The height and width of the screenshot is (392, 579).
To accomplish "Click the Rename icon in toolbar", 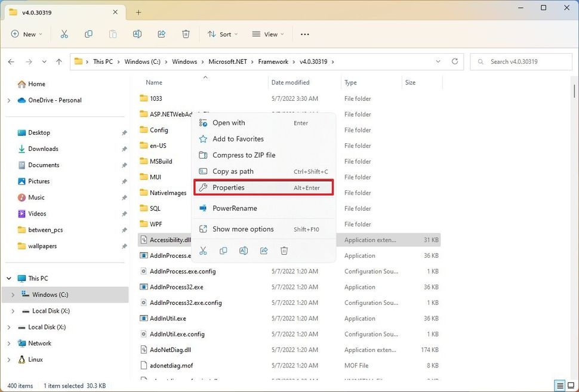I will tap(137, 34).
